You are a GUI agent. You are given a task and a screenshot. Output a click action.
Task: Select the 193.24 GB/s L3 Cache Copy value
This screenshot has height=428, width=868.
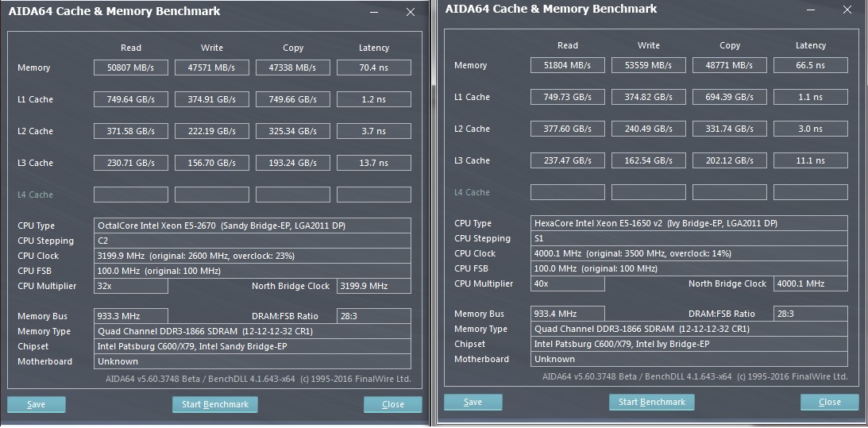tap(292, 163)
